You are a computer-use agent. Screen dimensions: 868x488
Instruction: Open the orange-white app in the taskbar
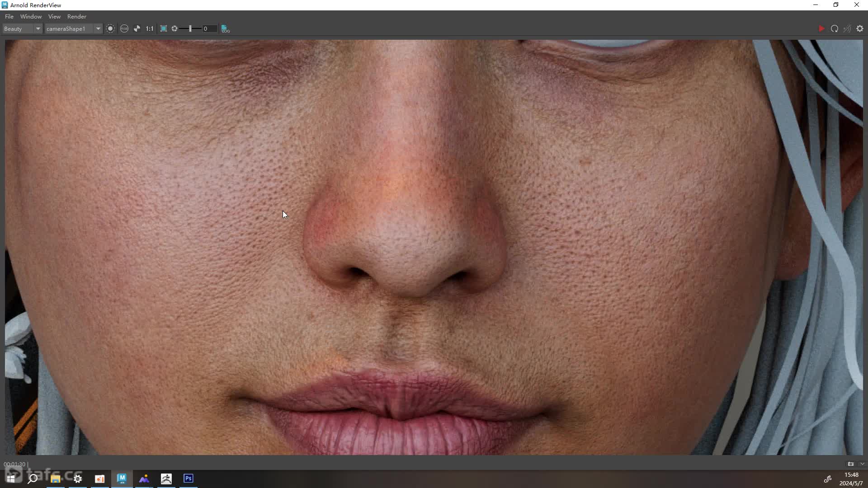[100, 479]
